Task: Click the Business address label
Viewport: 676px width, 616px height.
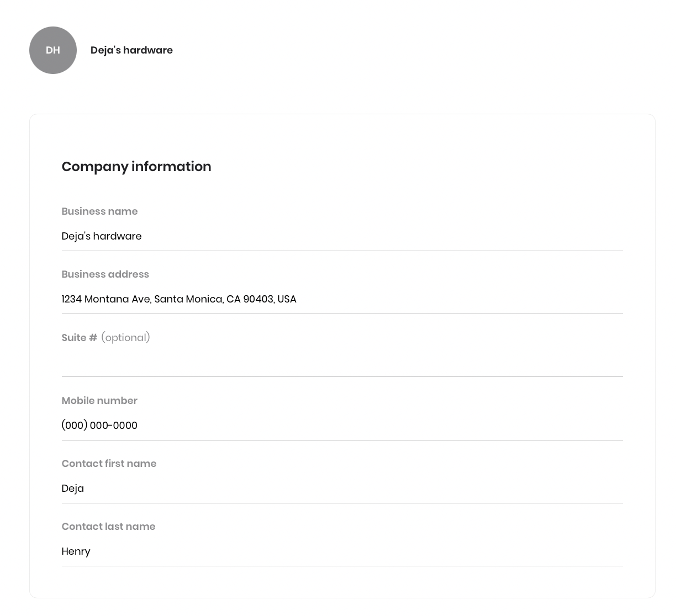Action: point(105,274)
